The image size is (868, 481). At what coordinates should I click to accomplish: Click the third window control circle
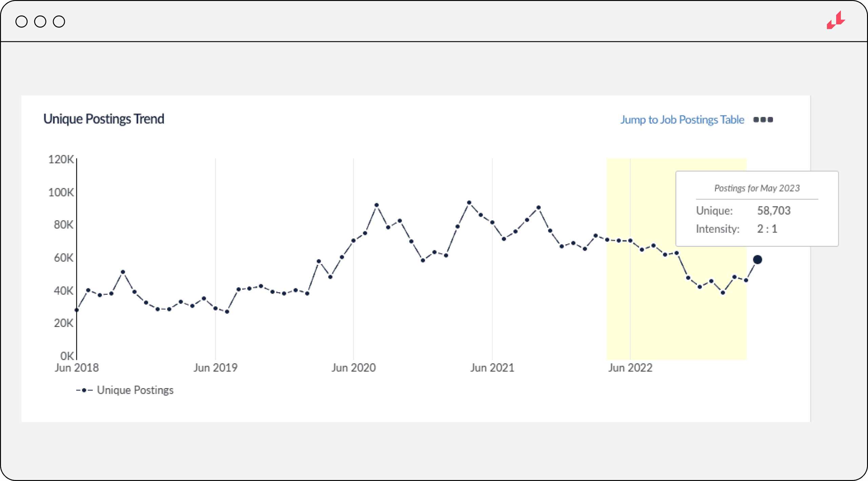point(59,21)
